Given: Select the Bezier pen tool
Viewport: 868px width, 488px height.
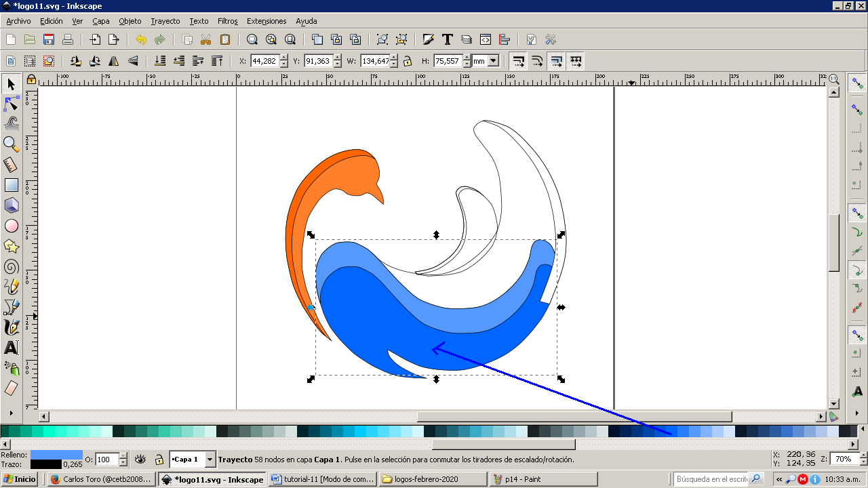Looking at the screenshot, I should pos(11,307).
